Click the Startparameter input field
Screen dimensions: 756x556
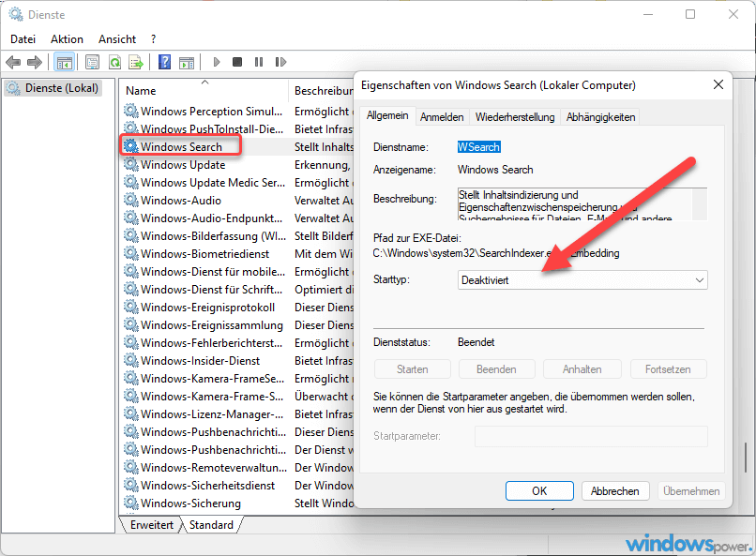[x=591, y=436]
